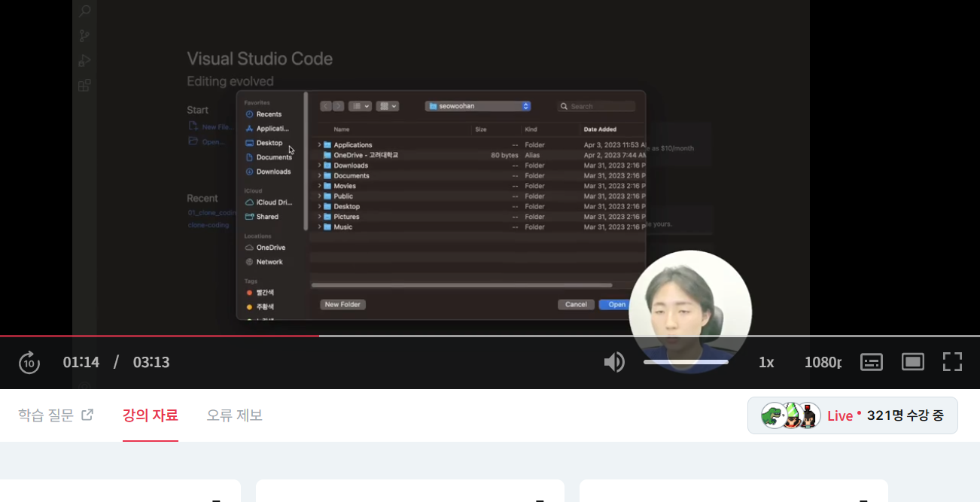Expand the Music folder chevron
Viewport: 980px width, 502px height.
pyautogui.click(x=319, y=227)
